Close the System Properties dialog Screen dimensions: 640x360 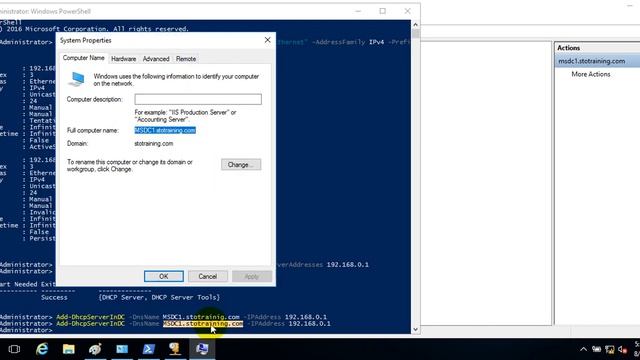[x=267, y=40]
